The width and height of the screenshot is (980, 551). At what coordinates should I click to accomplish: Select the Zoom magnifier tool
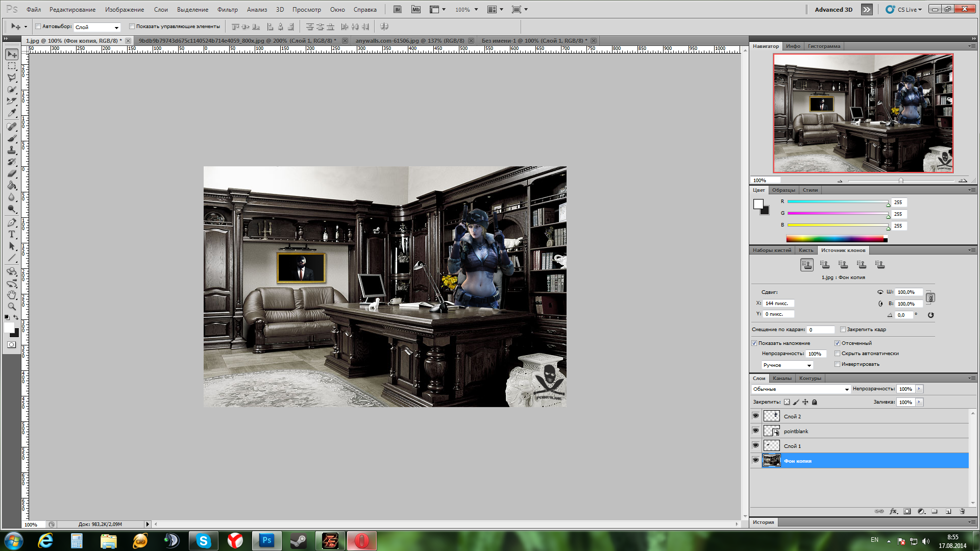[12, 307]
